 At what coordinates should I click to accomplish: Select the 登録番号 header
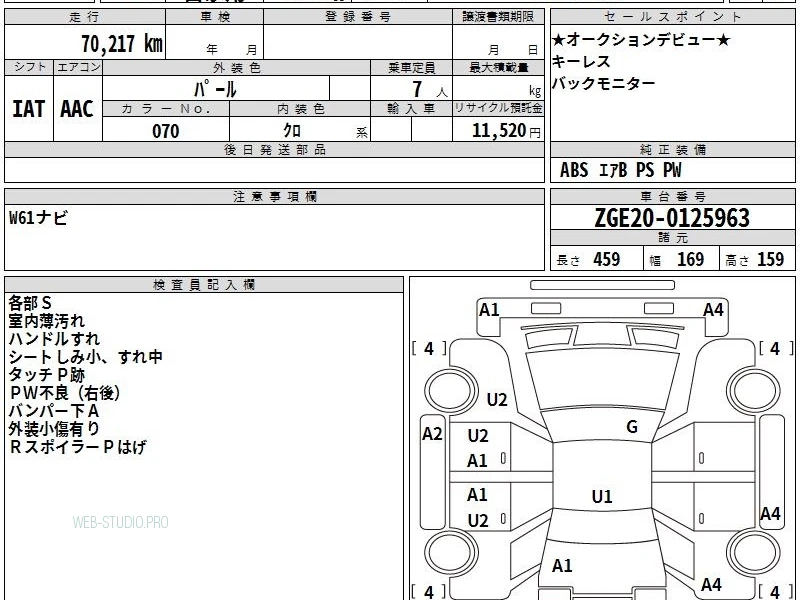[x=358, y=17]
